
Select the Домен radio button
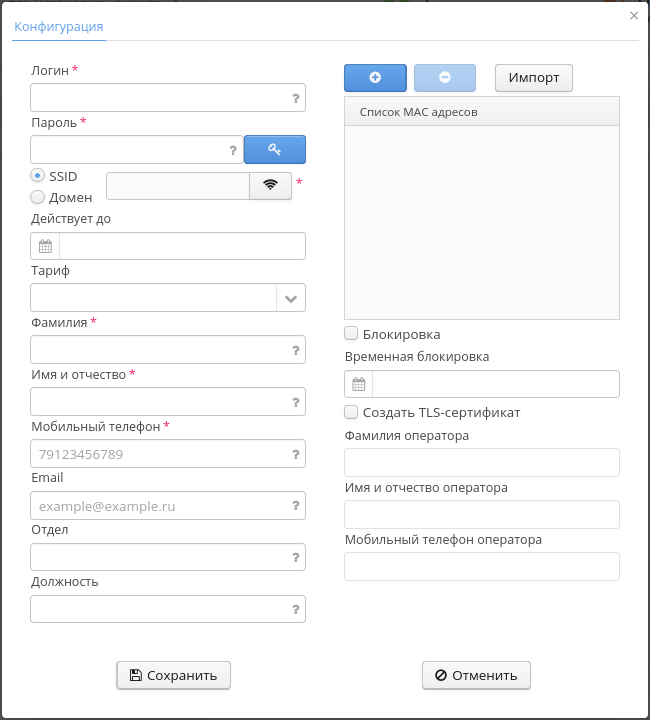click(38, 197)
